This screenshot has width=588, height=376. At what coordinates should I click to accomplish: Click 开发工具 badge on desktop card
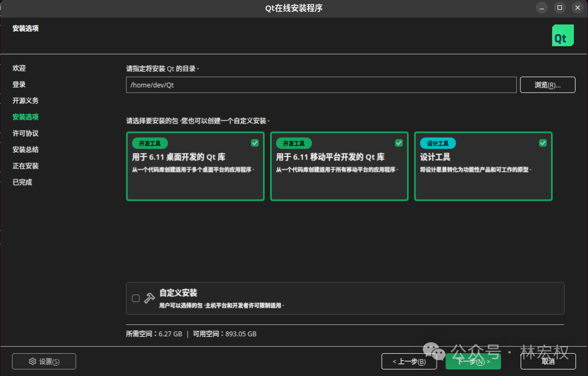pyautogui.click(x=150, y=143)
